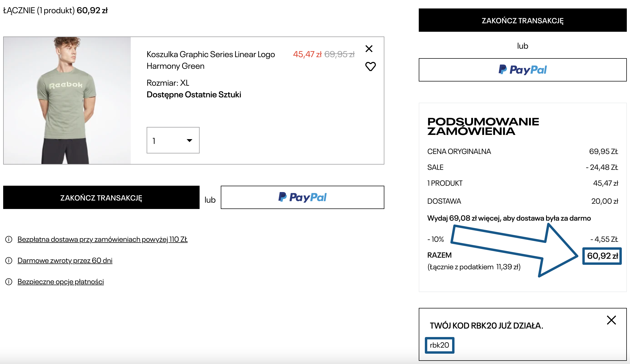
Task: Open the quantity dropdown showing 1
Action: [173, 140]
